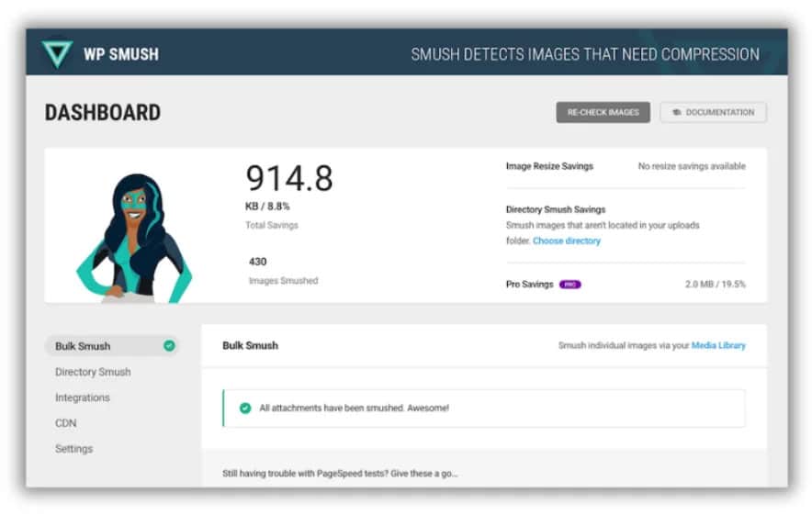Screen dimensions: 812x515
Task: Click the purple PRO badge
Action: 570,285
